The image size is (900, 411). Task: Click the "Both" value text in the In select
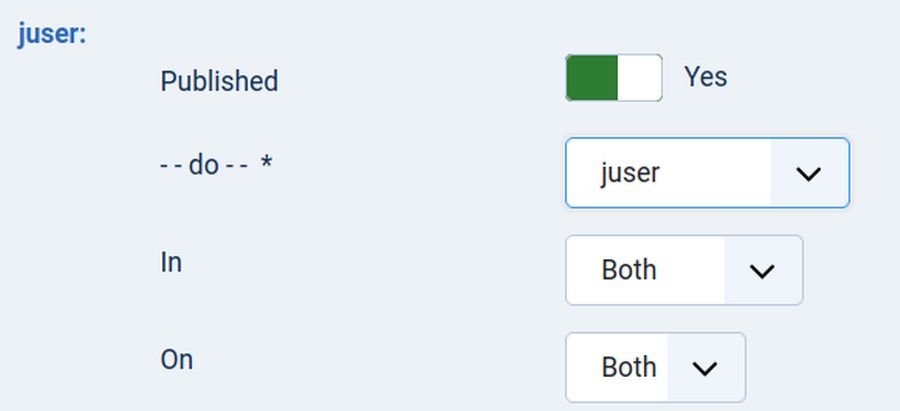629,270
